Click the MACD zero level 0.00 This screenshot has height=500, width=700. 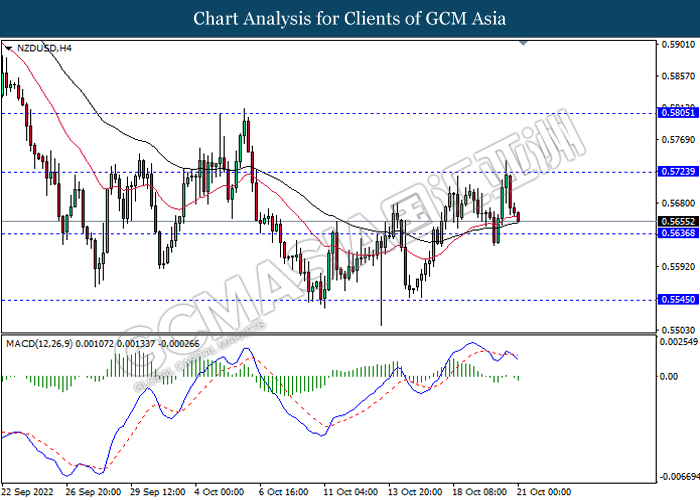669,377
